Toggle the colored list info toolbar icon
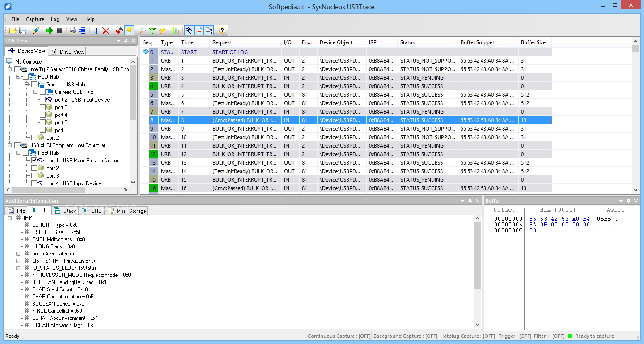Image resolution: width=644 pixels, height=344 pixels. [199, 30]
